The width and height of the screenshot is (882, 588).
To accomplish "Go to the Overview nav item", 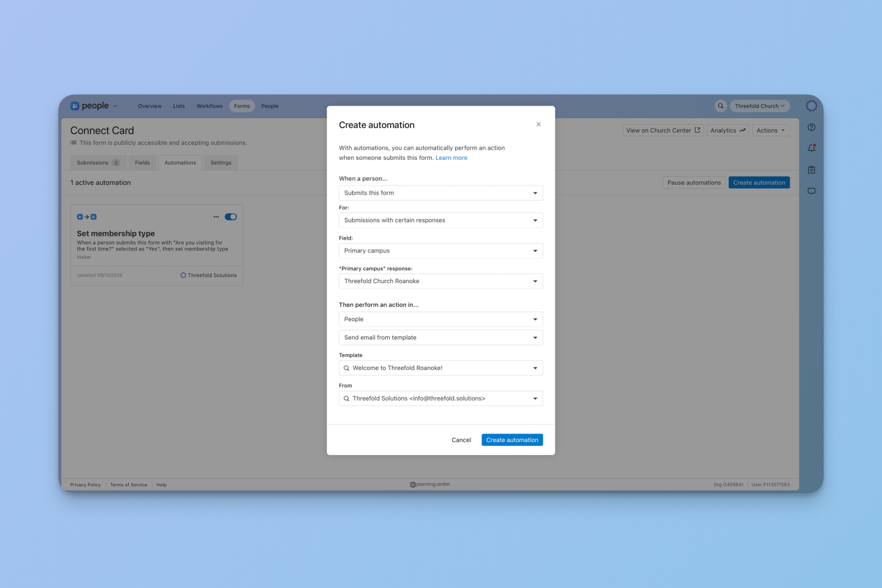I will (150, 106).
